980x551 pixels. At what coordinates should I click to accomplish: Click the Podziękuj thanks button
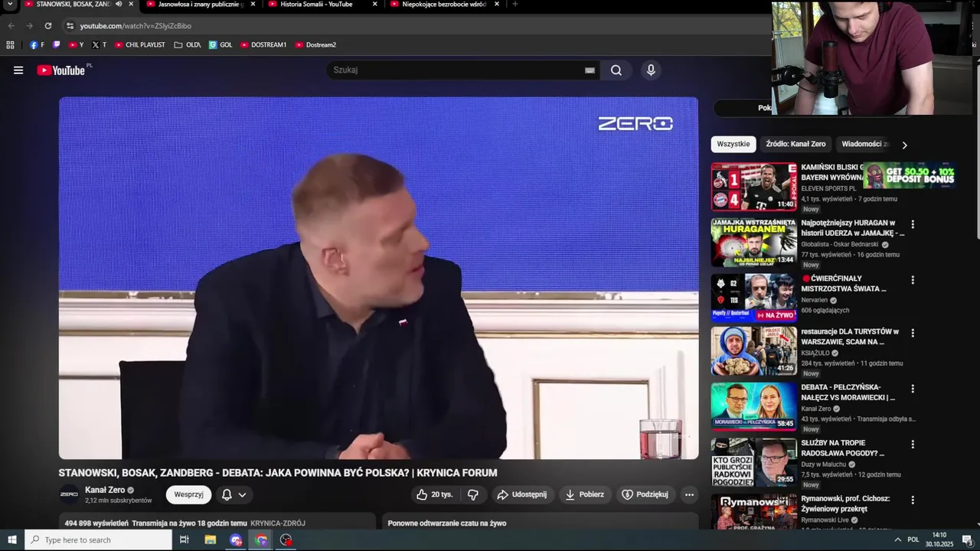(x=646, y=494)
